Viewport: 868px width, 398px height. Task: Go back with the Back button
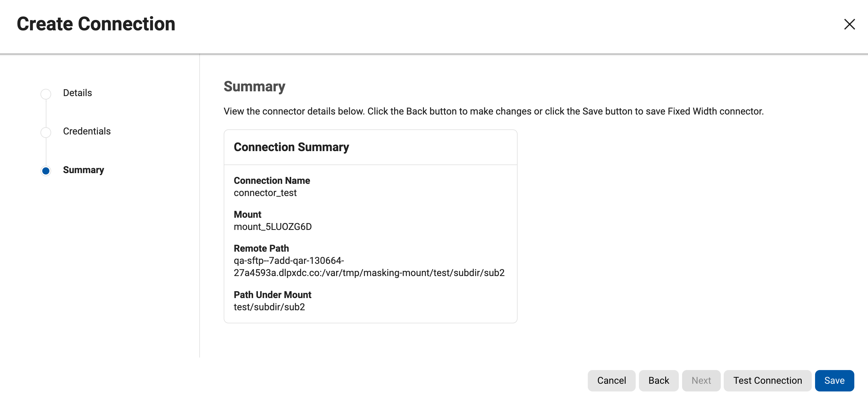click(x=658, y=380)
